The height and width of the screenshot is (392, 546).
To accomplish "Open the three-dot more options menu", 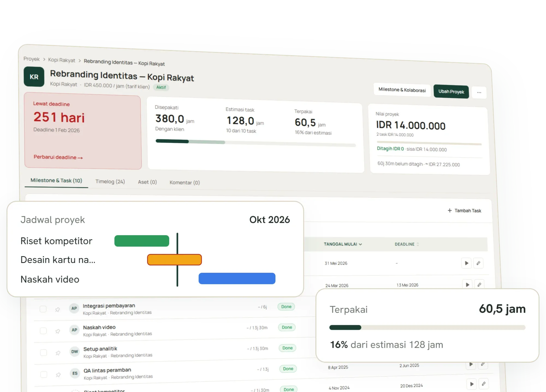I will tap(479, 92).
